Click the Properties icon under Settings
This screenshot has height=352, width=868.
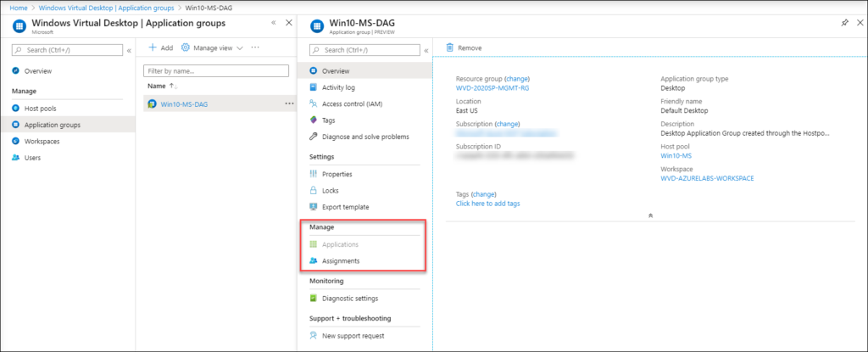click(314, 174)
